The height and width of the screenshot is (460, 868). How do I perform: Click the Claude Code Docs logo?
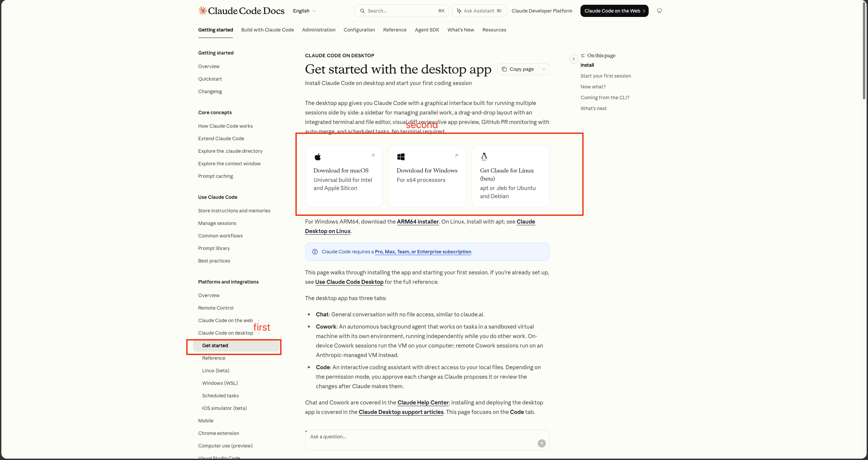pyautogui.click(x=241, y=11)
